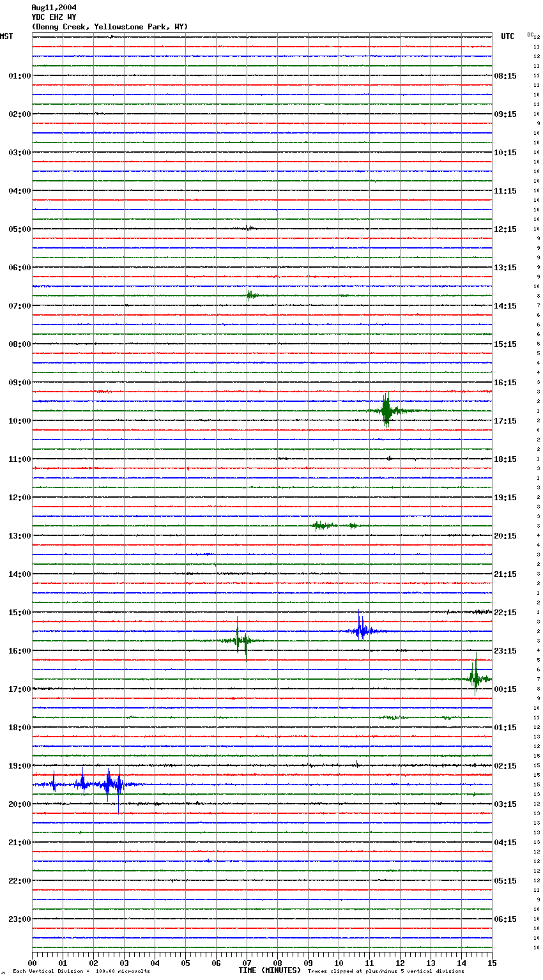Click the Denny Creek, Yellowstone Park location title
The image size is (543, 980).
coord(110,27)
